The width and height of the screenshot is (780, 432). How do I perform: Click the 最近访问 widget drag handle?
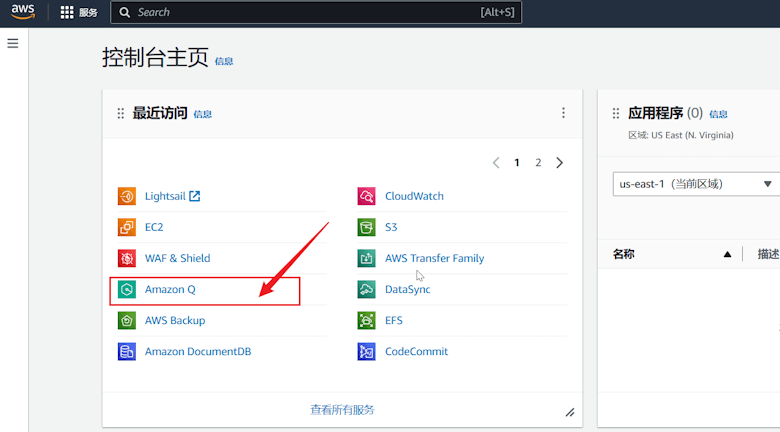pos(120,113)
